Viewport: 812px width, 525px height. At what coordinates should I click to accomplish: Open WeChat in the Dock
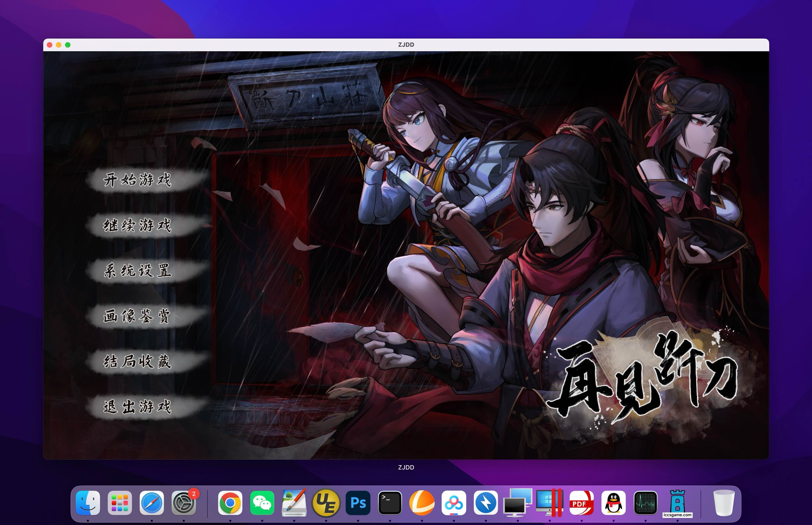[x=262, y=503]
